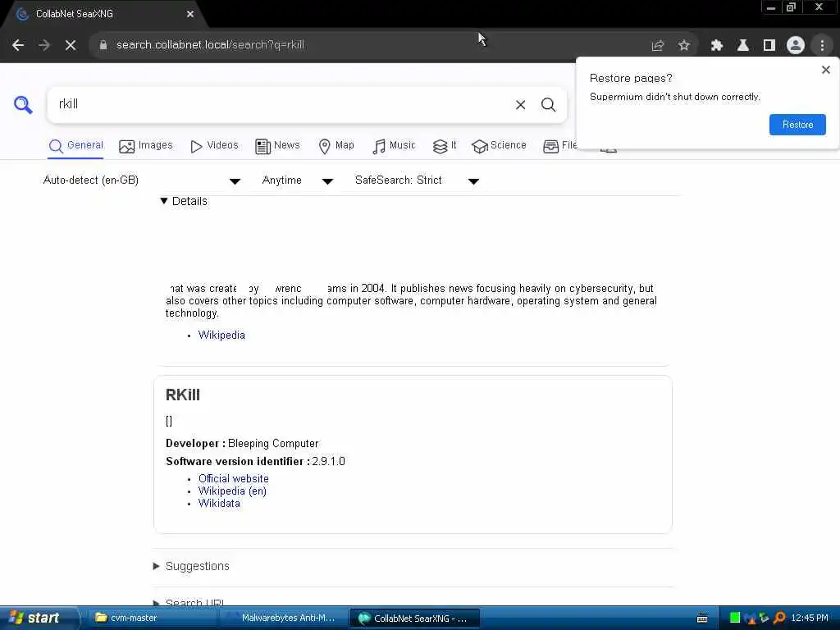This screenshot has width=840, height=630.
Task: Stop loading the page
Action: click(71, 45)
